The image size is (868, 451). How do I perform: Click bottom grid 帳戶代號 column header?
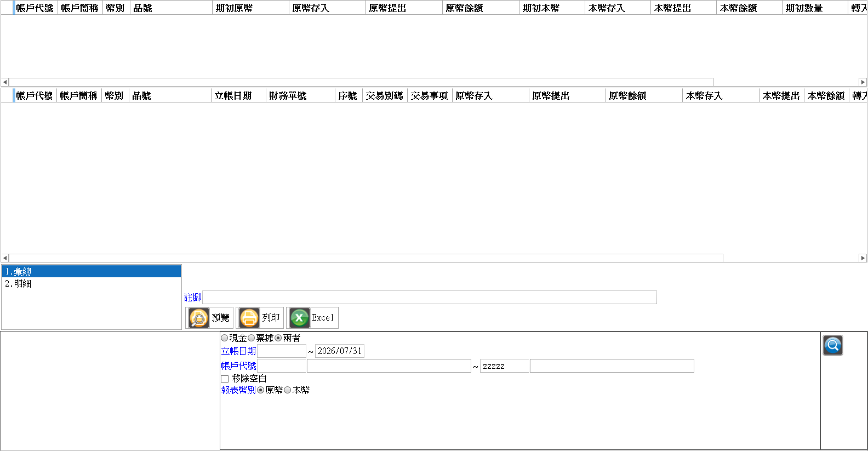35,96
